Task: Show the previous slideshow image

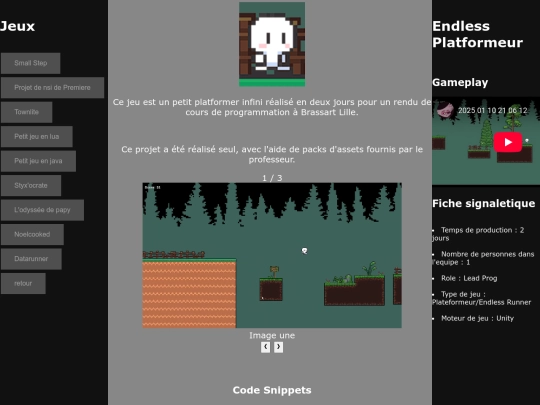Action: [x=265, y=347]
